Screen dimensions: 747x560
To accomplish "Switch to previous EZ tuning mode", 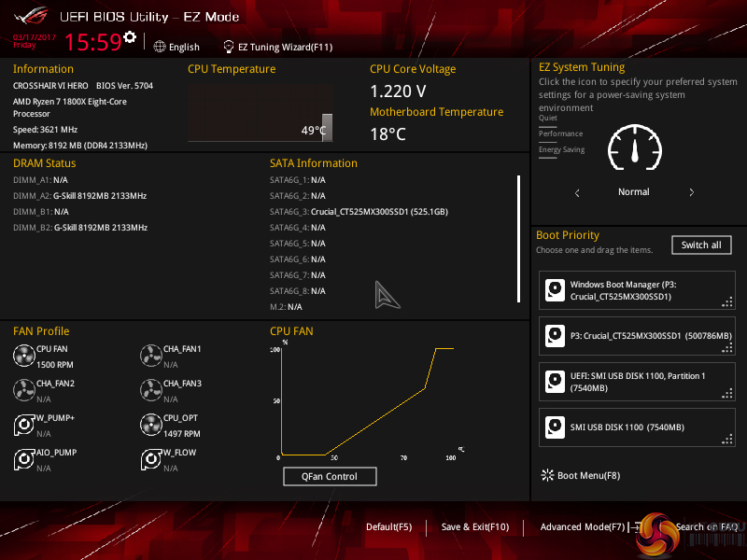I will coord(577,193).
